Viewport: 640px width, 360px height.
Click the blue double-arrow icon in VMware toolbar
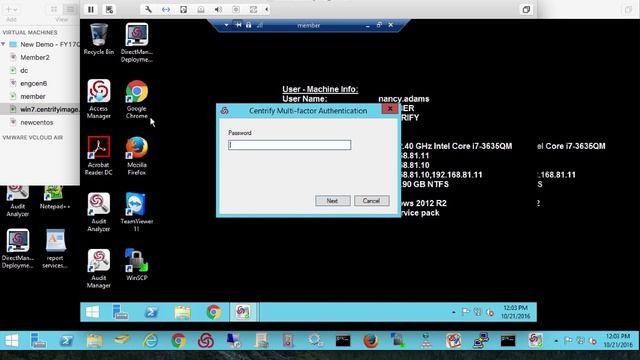tap(166, 9)
